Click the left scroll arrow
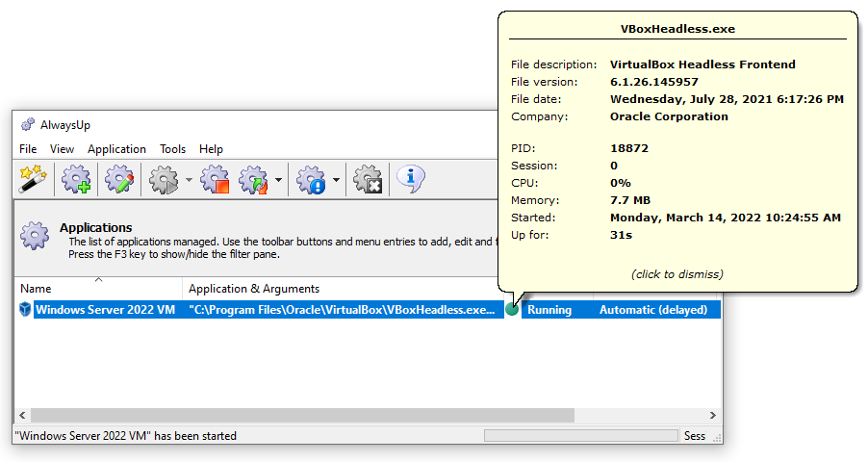The height and width of the screenshot is (462, 868). (x=22, y=415)
